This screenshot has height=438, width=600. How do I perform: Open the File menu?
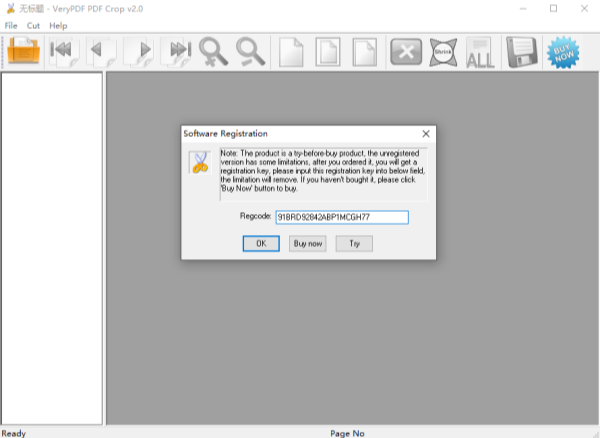tap(11, 26)
